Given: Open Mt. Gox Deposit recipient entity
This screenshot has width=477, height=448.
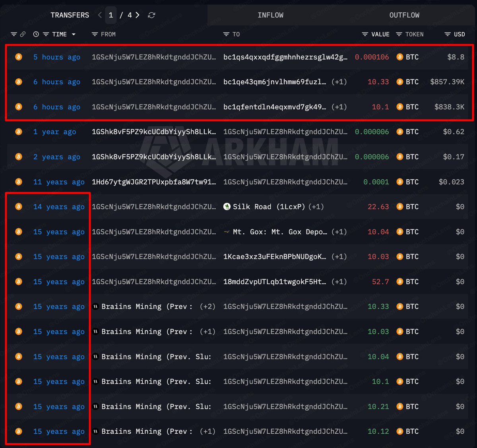Looking at the screenshot, I should point(280,232).
